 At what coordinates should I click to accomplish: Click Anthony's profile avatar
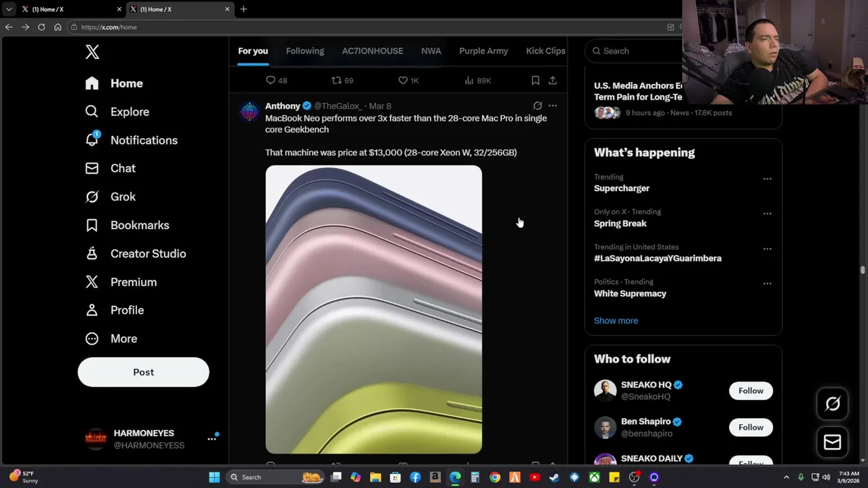(250, 112)
